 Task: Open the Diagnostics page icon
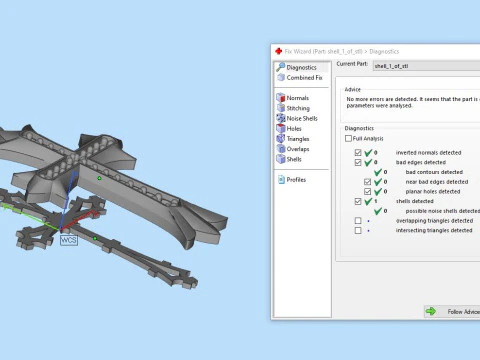click(x=281, y=67)
